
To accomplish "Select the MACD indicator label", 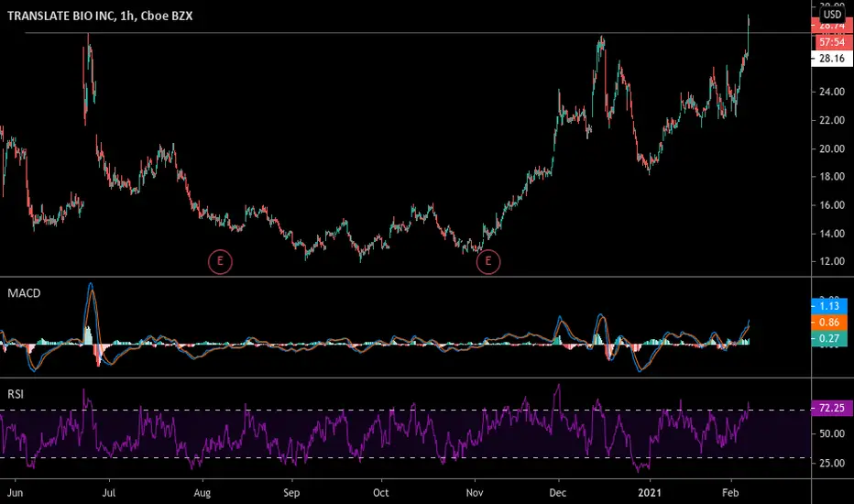I will tap(24, 293).
